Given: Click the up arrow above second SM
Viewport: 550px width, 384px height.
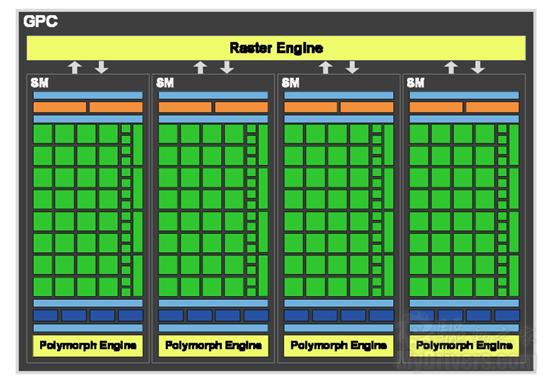Looking at the screenshot, I should click(x=200, y=67).
